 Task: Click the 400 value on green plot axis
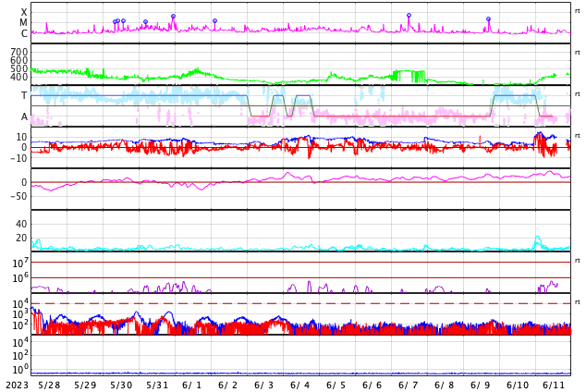click(18, 77)
